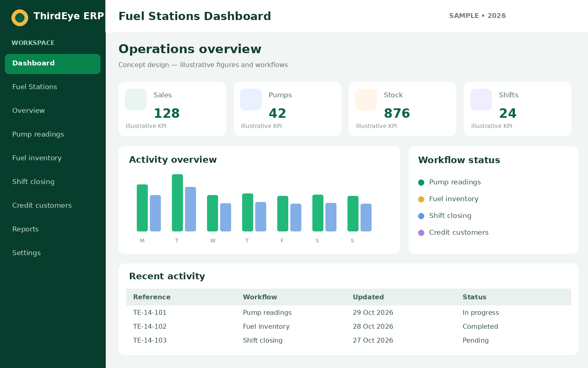Click the Status column header
Screen dimensions: 588x368
point(474,297)
